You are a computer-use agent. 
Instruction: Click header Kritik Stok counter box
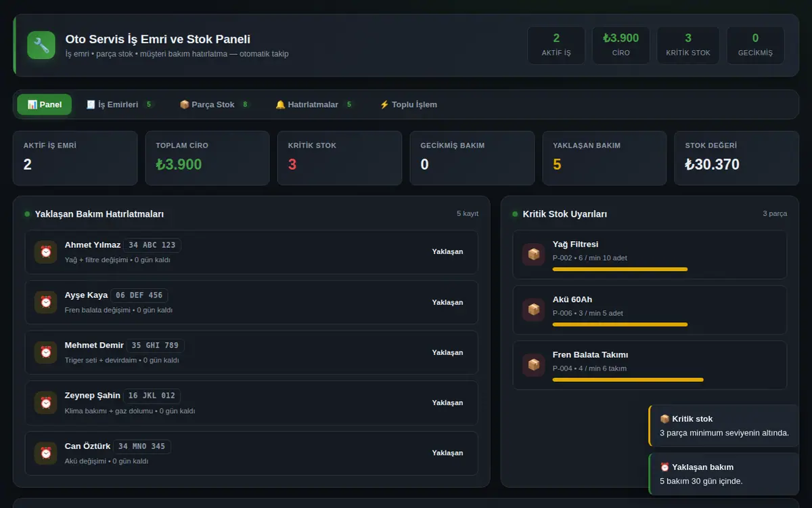[688, 45]
